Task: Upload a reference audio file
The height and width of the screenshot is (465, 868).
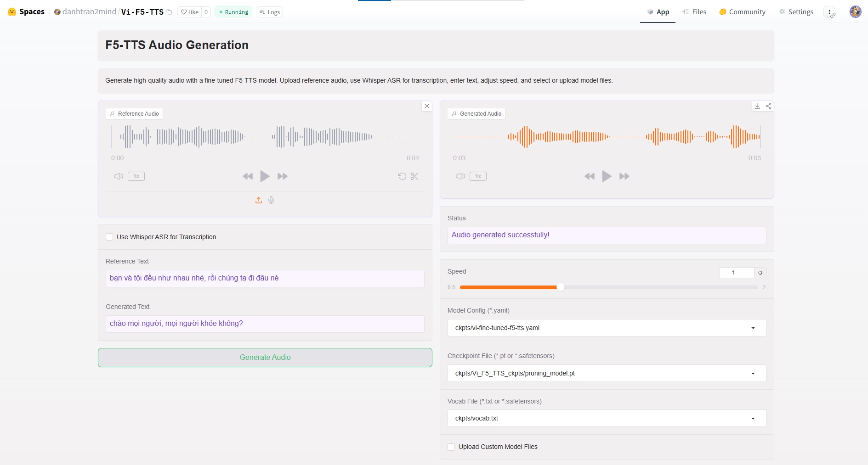Action: point(259,200)
